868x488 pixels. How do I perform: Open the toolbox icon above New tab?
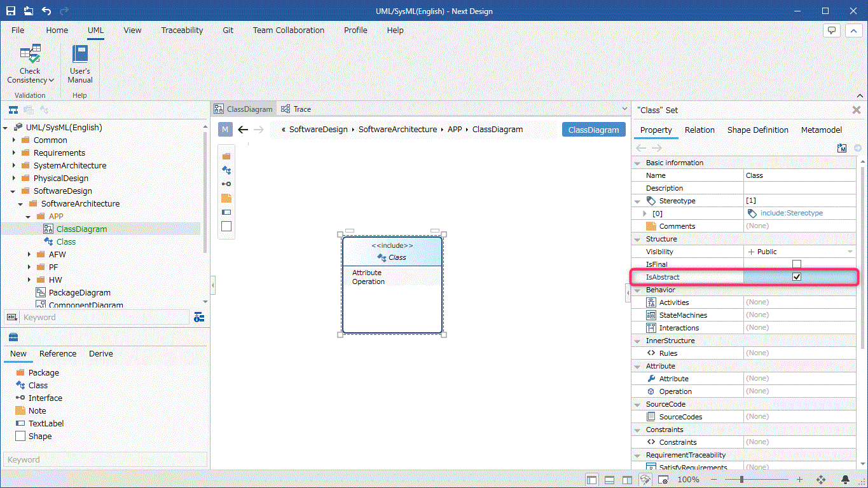click(13, 337)
